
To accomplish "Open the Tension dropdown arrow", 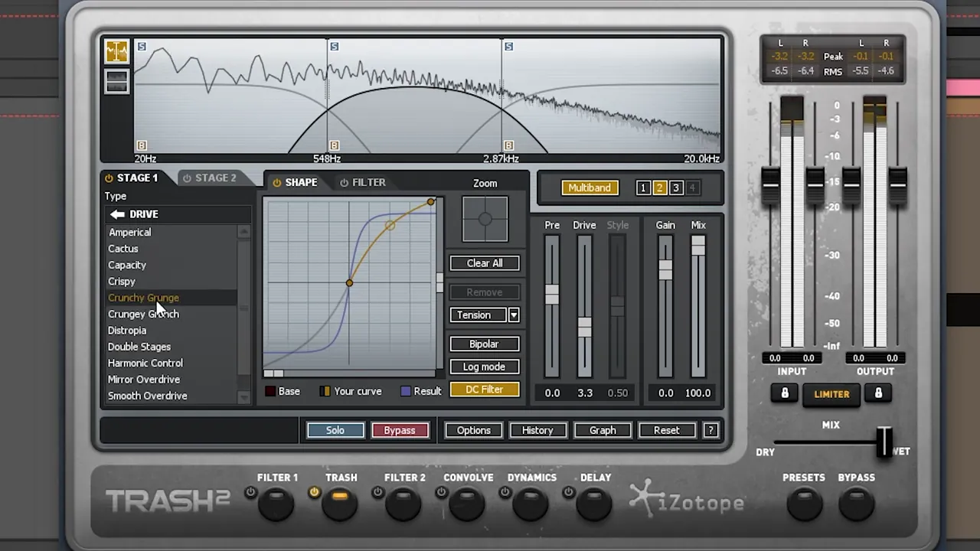I will tap(514, 315).
